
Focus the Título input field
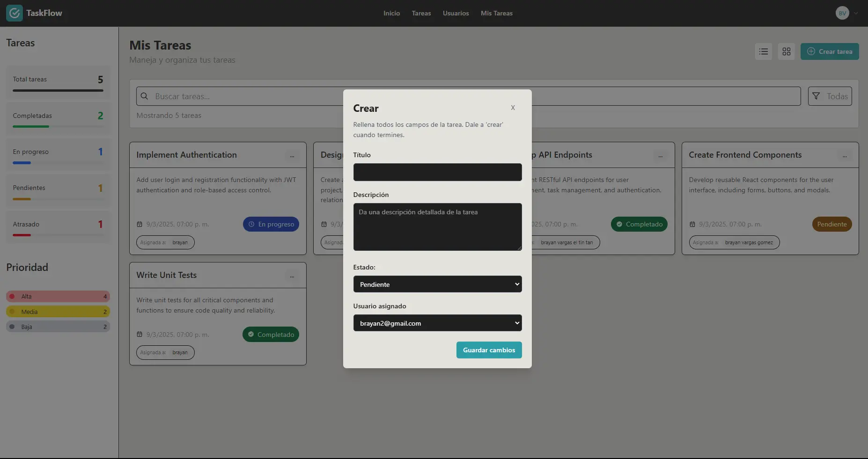coord(437,172)
